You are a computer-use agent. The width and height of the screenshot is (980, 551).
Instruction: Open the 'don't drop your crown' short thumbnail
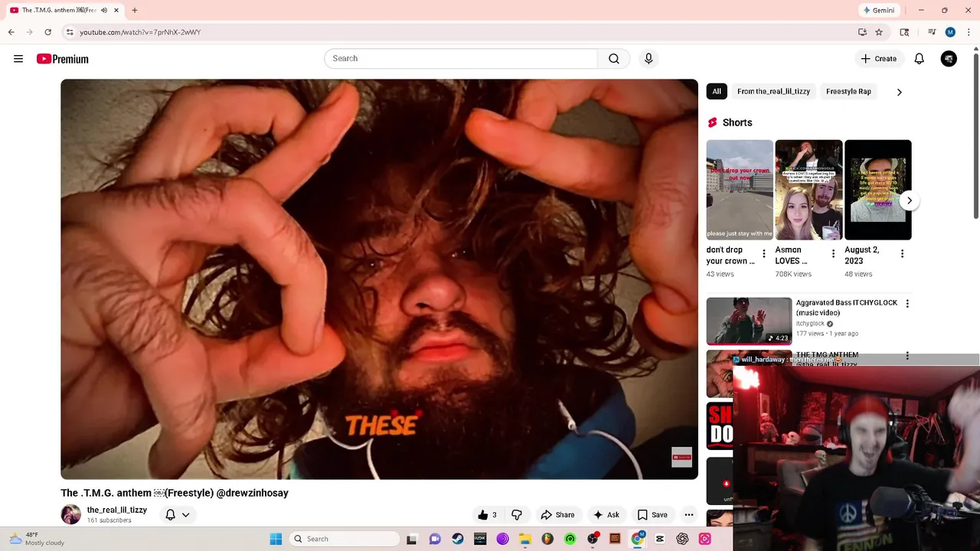click(x=740, y=190)
